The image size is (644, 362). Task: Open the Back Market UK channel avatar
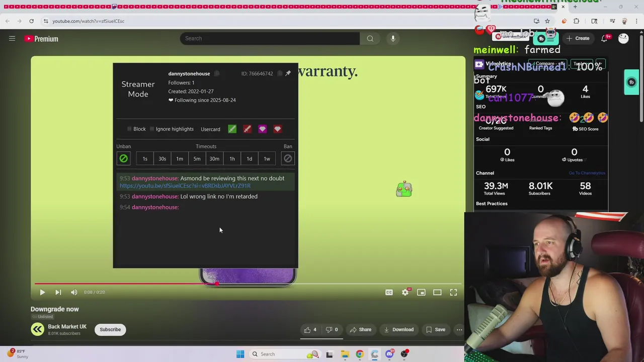(x=37, y=329)
